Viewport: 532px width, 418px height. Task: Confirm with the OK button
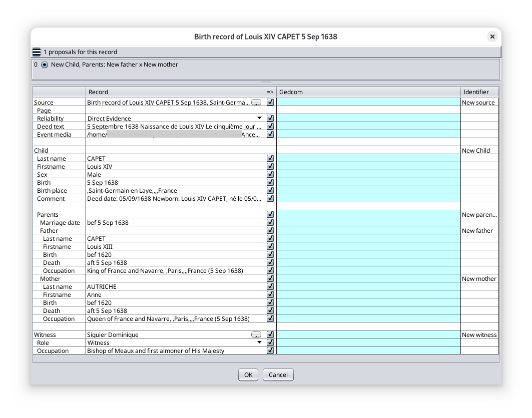tap(248, 375)
